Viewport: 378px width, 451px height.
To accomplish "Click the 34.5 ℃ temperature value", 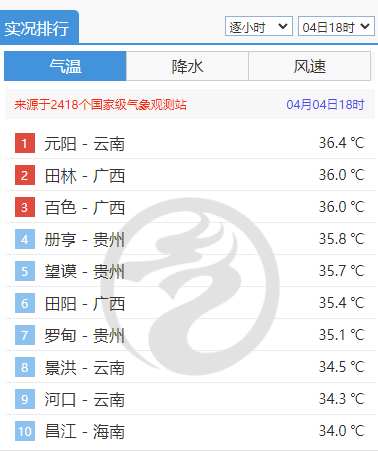I will [x=341, y=367].
